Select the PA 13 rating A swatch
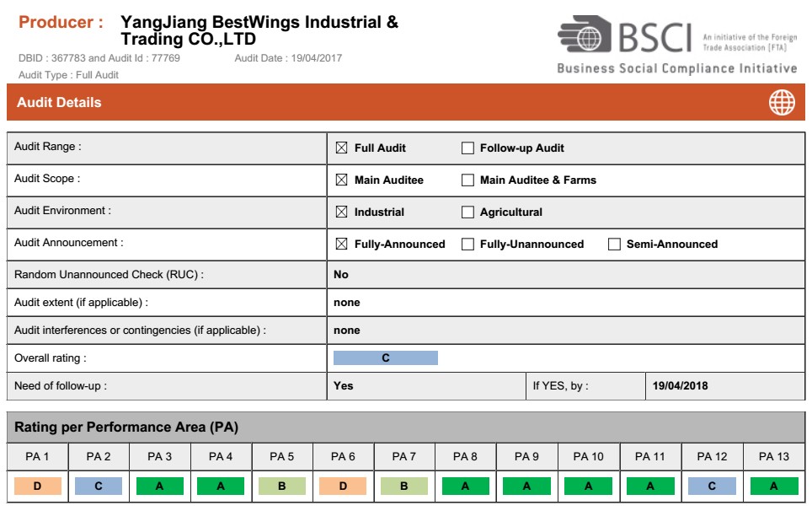The width and height of the screenshot is (812, 516). tap(773, 486)
